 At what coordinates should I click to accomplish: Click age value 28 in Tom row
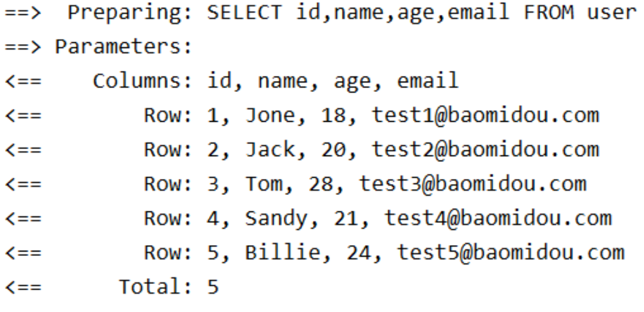click(x=333, y=184)
